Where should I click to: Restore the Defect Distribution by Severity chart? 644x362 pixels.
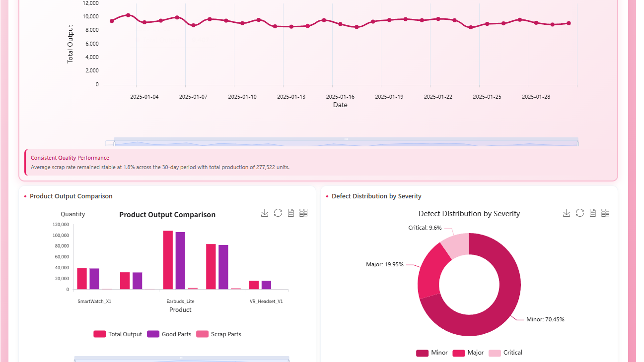[x=580, y=213]
